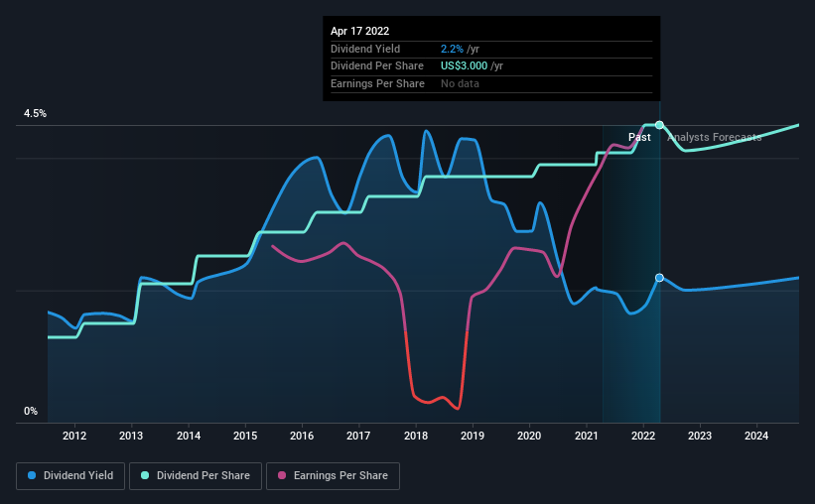
Task: Toggle the Earnings Per Share legend button
Action: pos(333,476)
